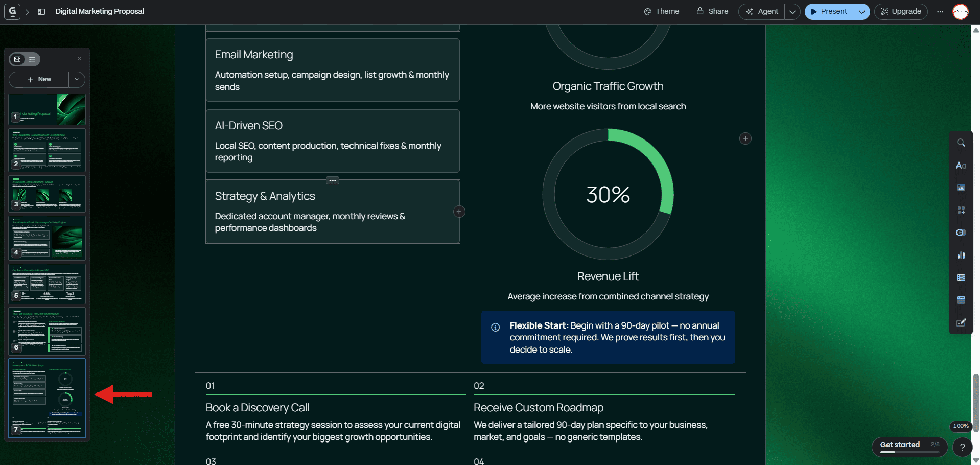Select slide 6 thumbnail
The image size is (980, 465).
(x=47, y=331)
